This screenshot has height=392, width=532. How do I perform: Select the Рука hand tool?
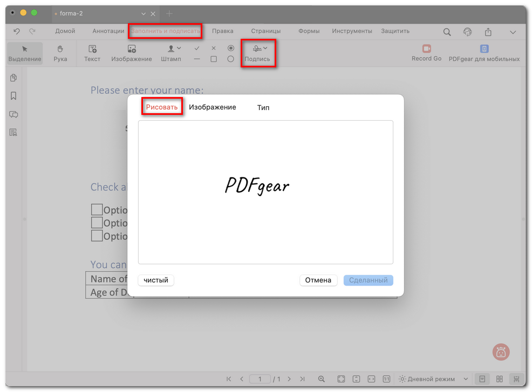60,53
